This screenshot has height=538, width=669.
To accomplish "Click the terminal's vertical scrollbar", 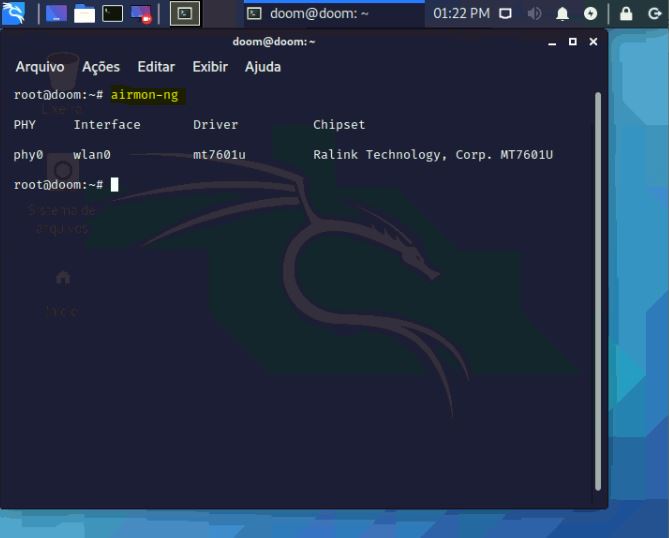I will [598, 290].
